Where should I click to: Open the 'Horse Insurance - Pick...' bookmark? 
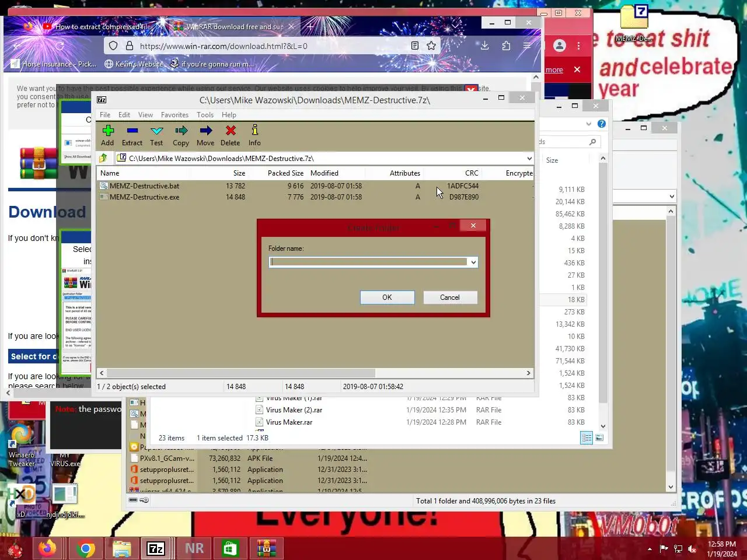(53, 64)
